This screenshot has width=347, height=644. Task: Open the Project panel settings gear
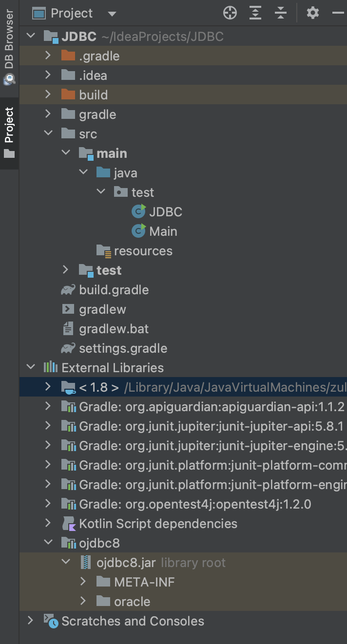point(312,13)
